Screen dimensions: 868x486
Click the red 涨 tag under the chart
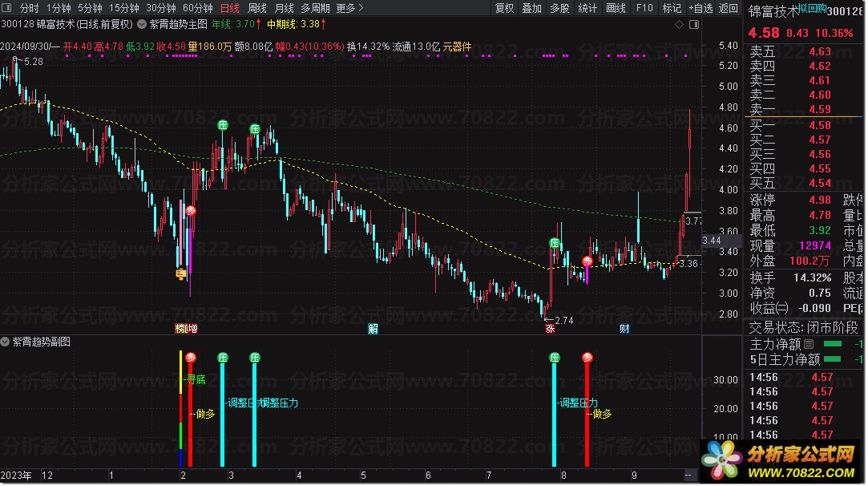tap(550, 329)
